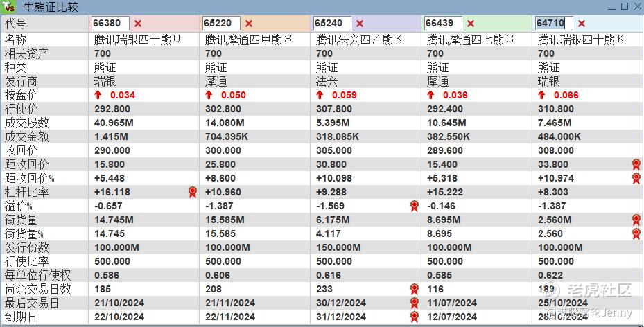Image resolution: width=644 pixels, height=327 pixels.
Task: Click premium value -0.146
Action: pos(441,206)
